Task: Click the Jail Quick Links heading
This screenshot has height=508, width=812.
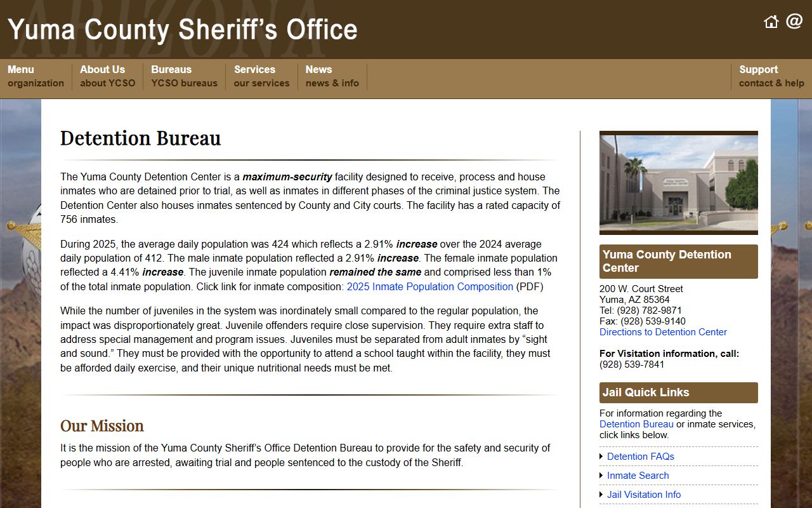Action: coord(678,392)
